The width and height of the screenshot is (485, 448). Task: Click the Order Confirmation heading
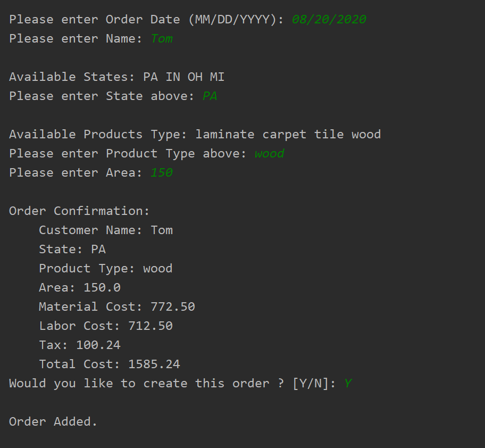tap(79, 211)
